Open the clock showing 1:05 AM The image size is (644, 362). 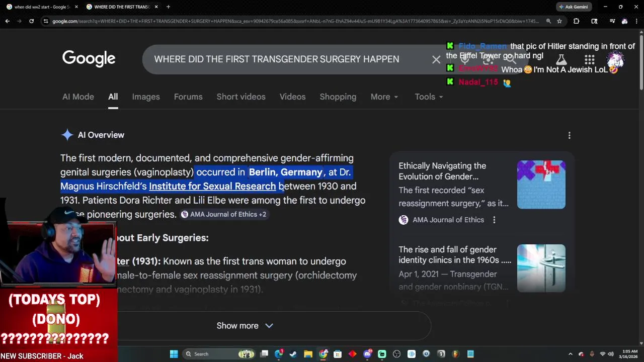coord(629,354)
